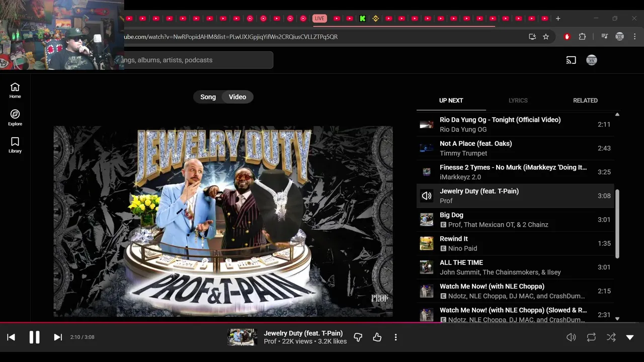Click the song progress bar
The height and width of the screenshot is (362, 644).
322,322
